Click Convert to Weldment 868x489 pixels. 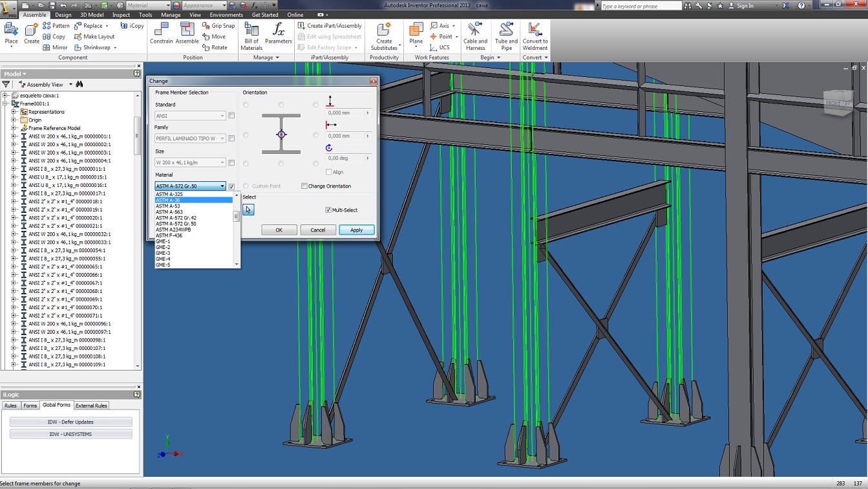535,36
